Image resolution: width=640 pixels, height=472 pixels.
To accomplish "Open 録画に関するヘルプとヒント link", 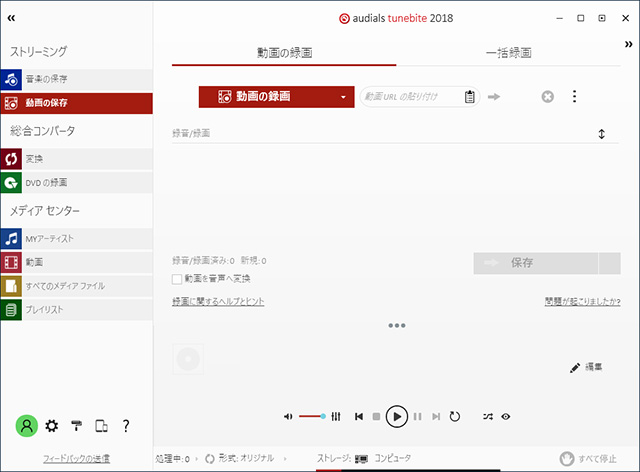I will (218, 301).
